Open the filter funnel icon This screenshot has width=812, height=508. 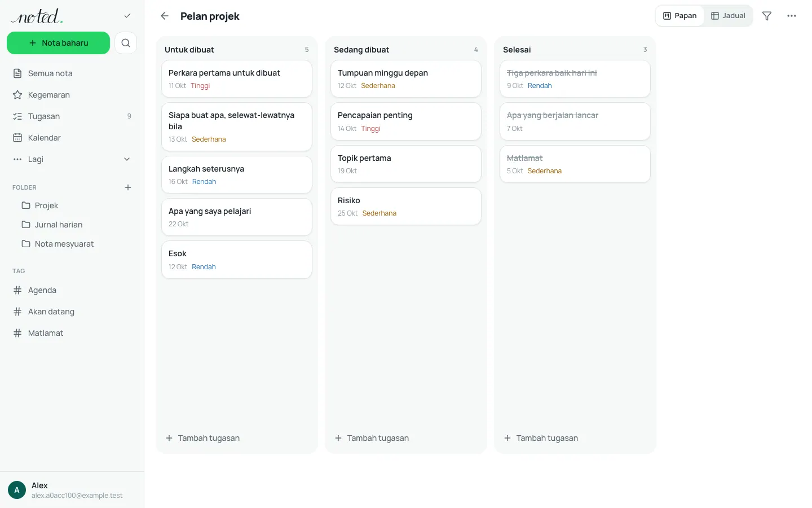(767, 16)
